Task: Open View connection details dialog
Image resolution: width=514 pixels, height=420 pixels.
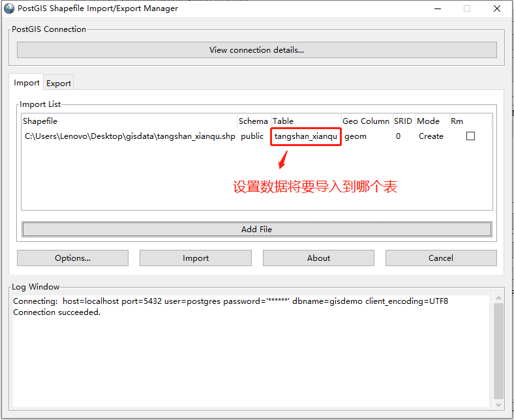Action: coord(256,50)
